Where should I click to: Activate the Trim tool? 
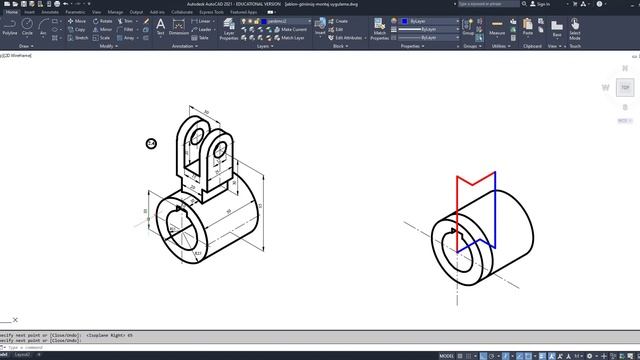[x=125, y=21]
